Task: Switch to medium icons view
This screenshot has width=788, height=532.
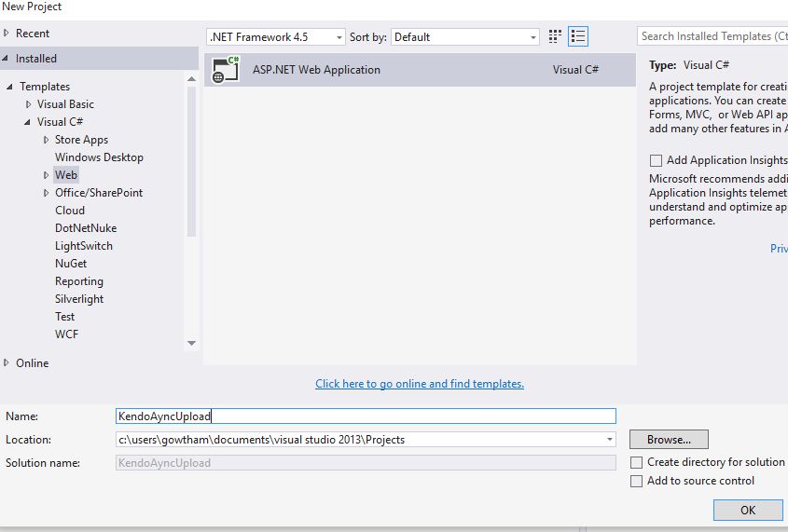Action: (555, 36)
